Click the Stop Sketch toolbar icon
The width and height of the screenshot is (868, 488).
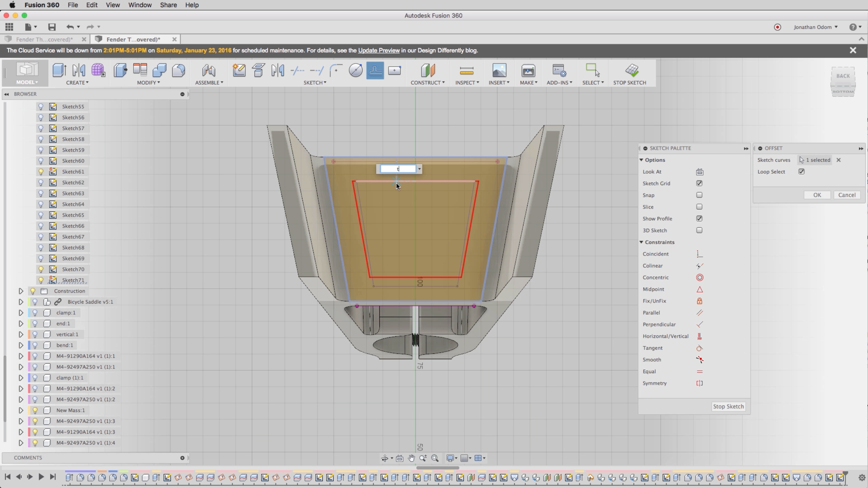point(632,70)
